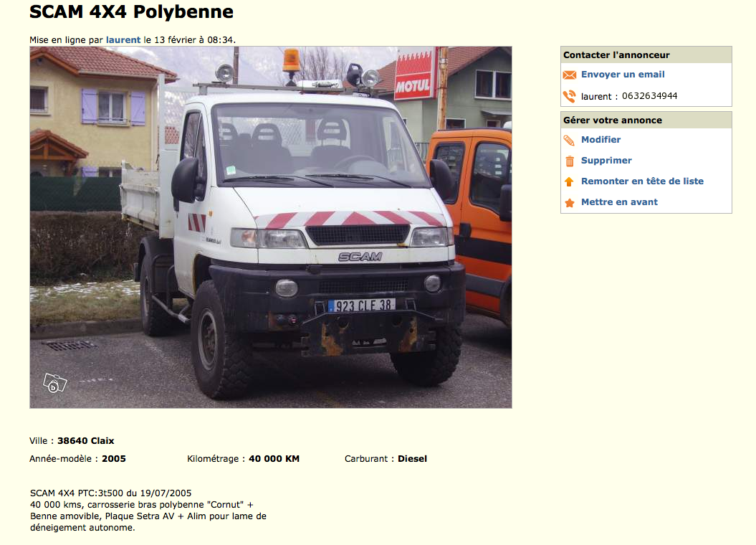Click the orange up-arrow icon
The height and width of the screenshot is (545, 756).
point(570,182)
